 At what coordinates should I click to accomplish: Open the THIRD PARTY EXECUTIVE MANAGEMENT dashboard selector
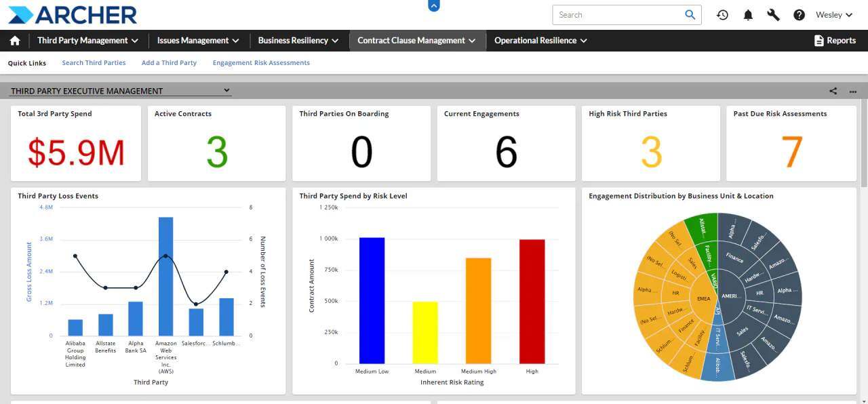(x=227, y=90)
